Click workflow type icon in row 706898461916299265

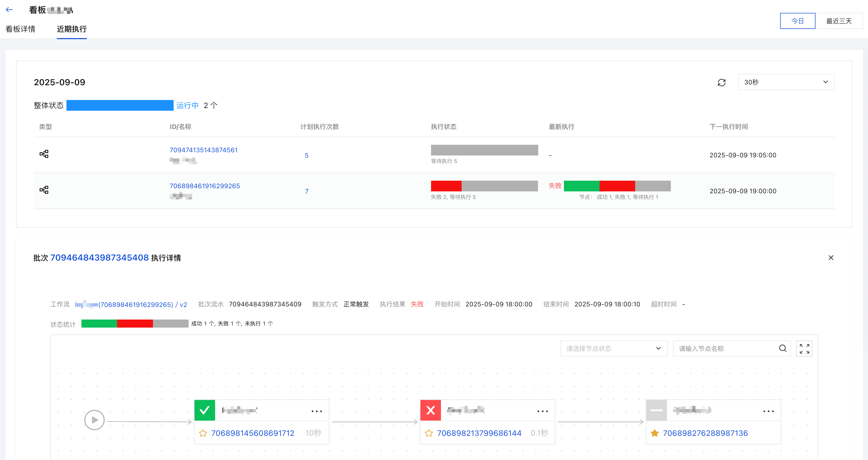[x=44, y=190]
